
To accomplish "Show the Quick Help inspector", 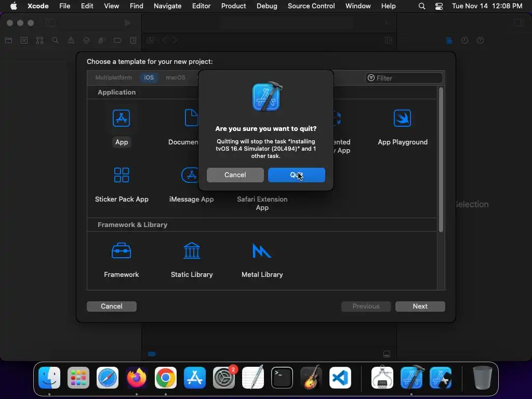I will (480, 41).
